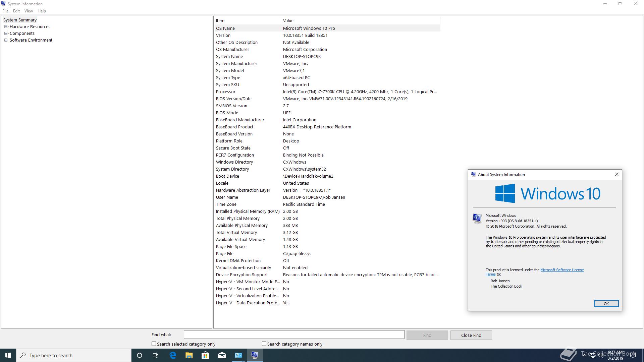Click 'Type here to search' taskbar box
Viewport: 644px width, 362px height.
(x=74, y=355)
